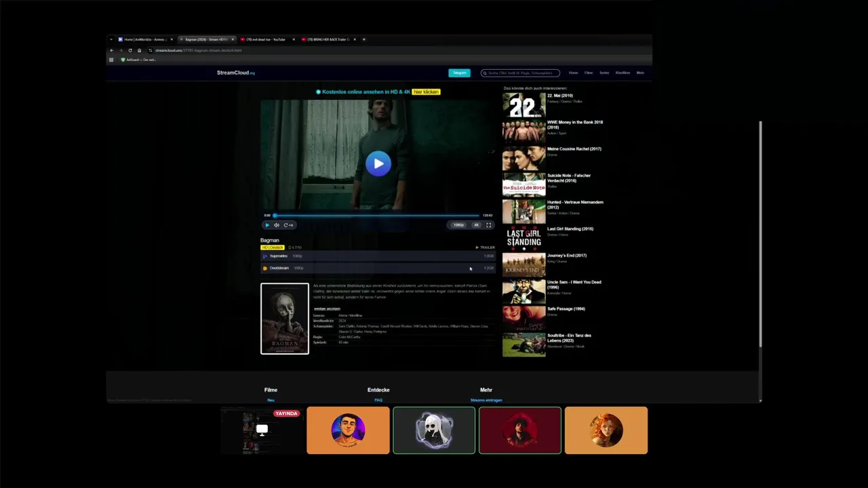868x488 pixels.
Task: Mute the video using the speaker icon
Action: point(277,225)
